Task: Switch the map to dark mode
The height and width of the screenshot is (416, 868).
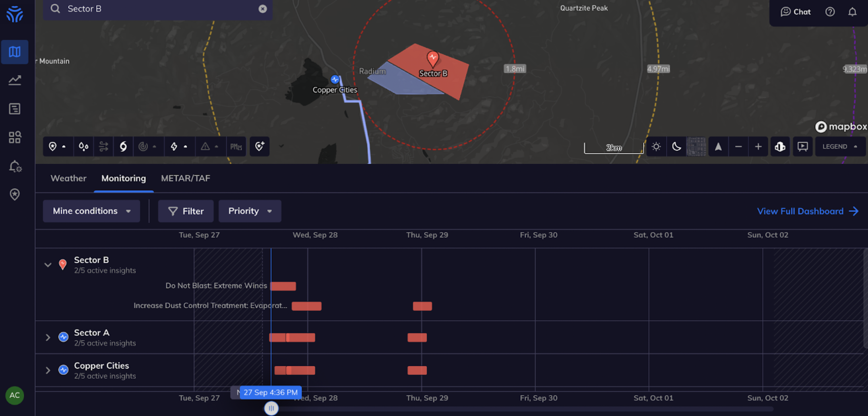Action: click(x=676, y=146)
